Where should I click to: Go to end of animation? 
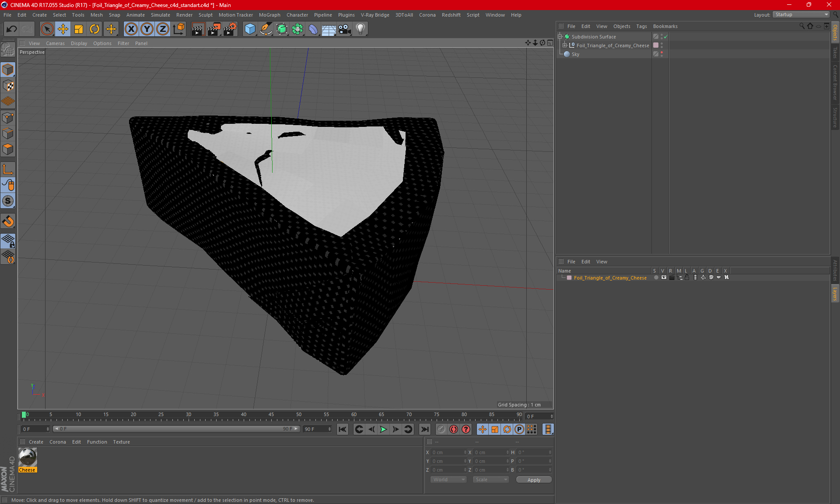click(x=424, y=429)
